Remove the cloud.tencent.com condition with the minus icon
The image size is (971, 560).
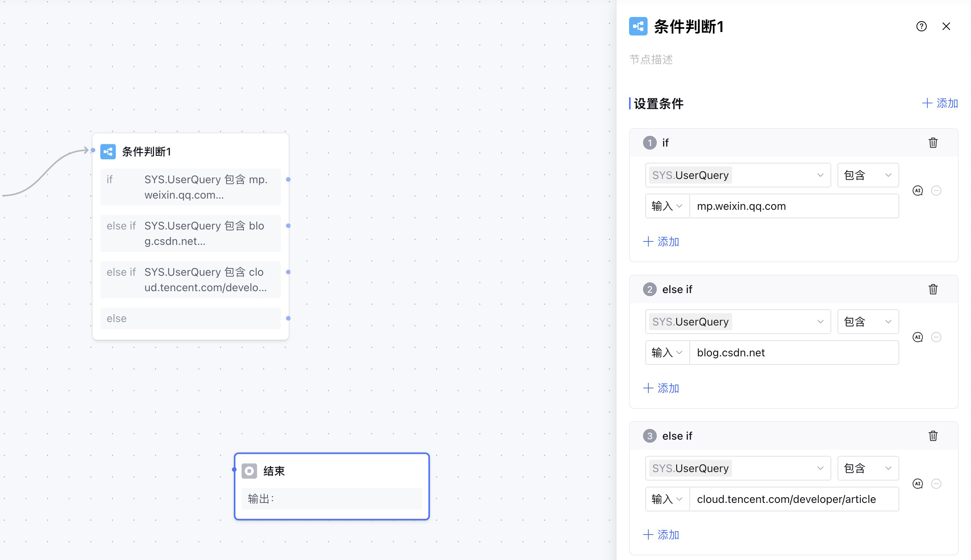(x=936, y=484)
